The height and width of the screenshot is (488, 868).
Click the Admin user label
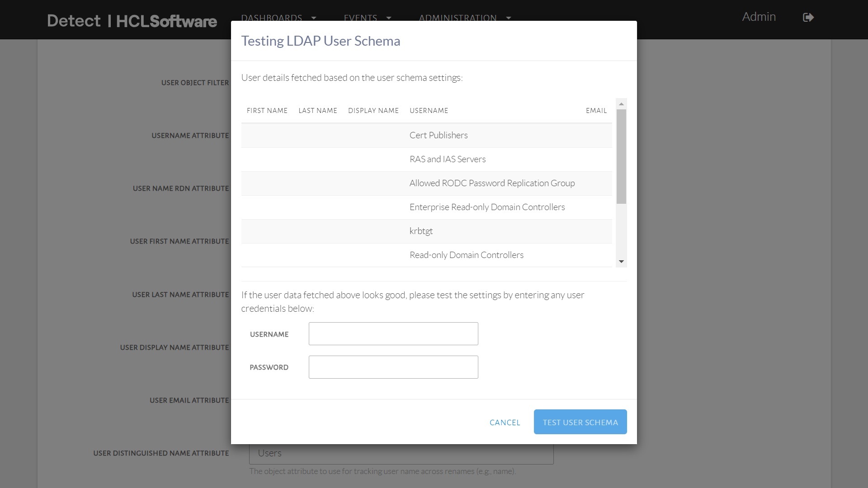[x=759, y=17]
